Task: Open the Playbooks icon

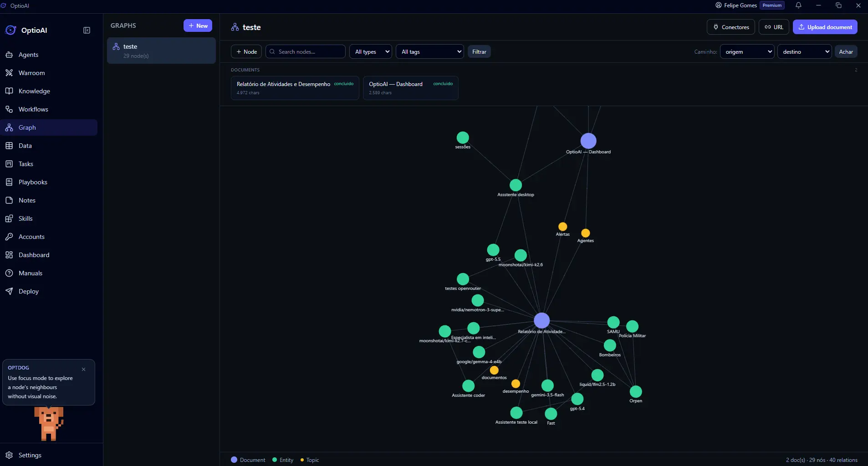Action: pyautogui.click(x=9, y=182)
